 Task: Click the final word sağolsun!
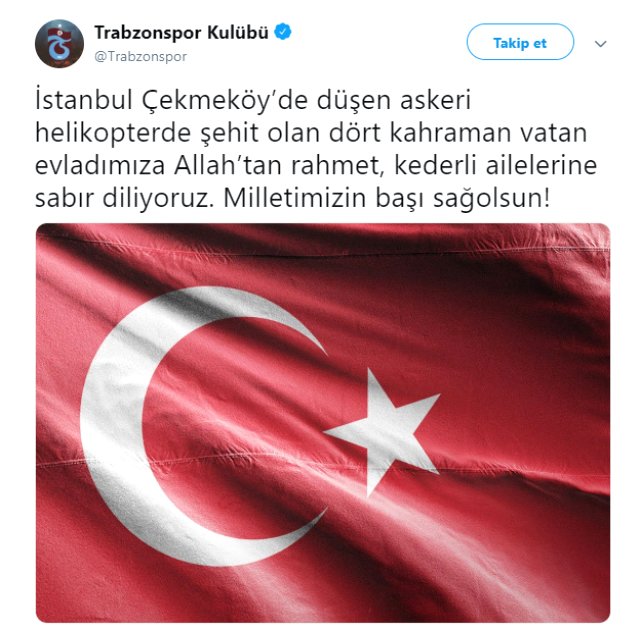(491, 200)
